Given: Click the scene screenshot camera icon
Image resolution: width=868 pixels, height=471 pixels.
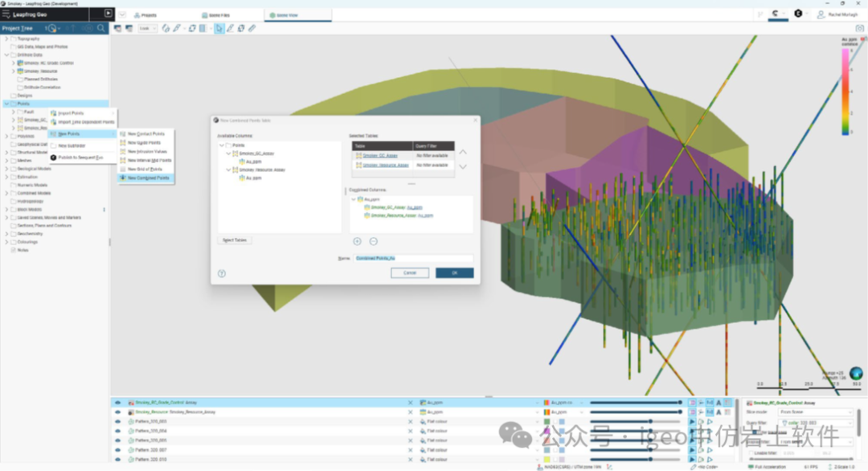Looking at the screenshot, I should click(x=859, y=28).
